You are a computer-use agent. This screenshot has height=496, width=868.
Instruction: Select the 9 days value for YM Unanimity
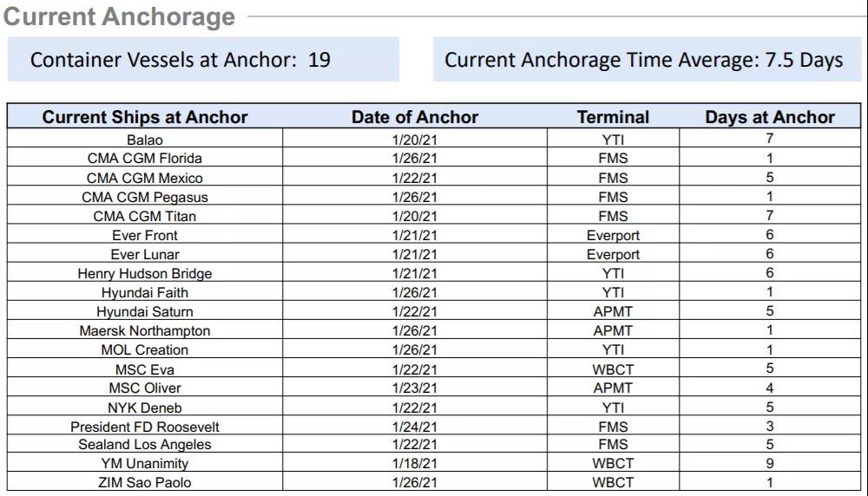770,464
